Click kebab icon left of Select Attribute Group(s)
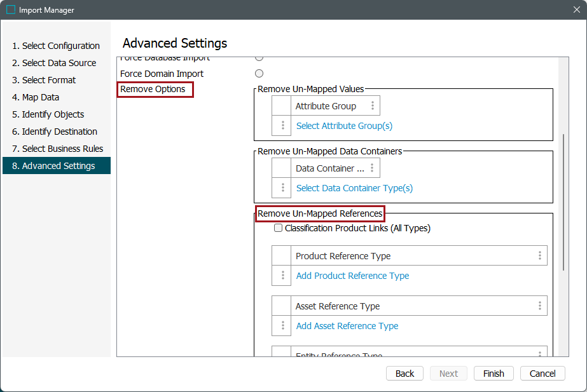The image size is (587, 392). 282,126
